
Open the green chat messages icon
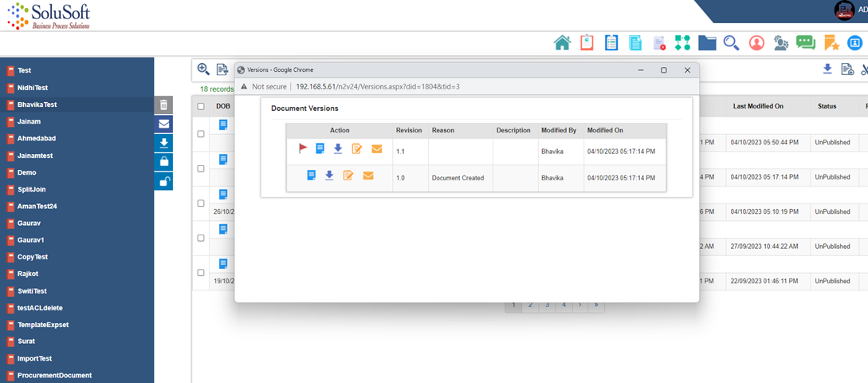click(806, 43)
